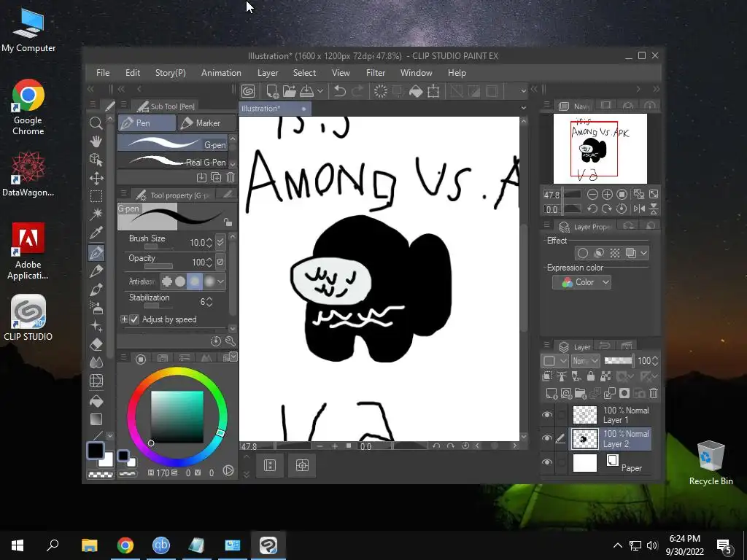Toggle Adjust by speed checkbox
Screen dimensions: 747x560
point(134,319)
